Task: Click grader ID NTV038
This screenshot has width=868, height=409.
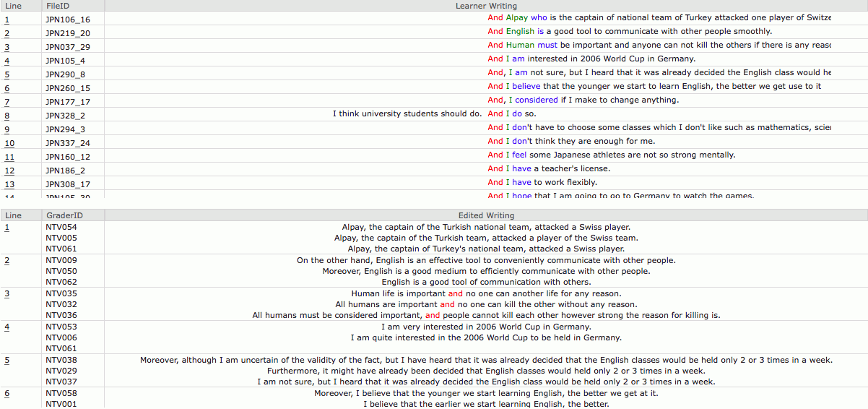Action: (61, 360)
